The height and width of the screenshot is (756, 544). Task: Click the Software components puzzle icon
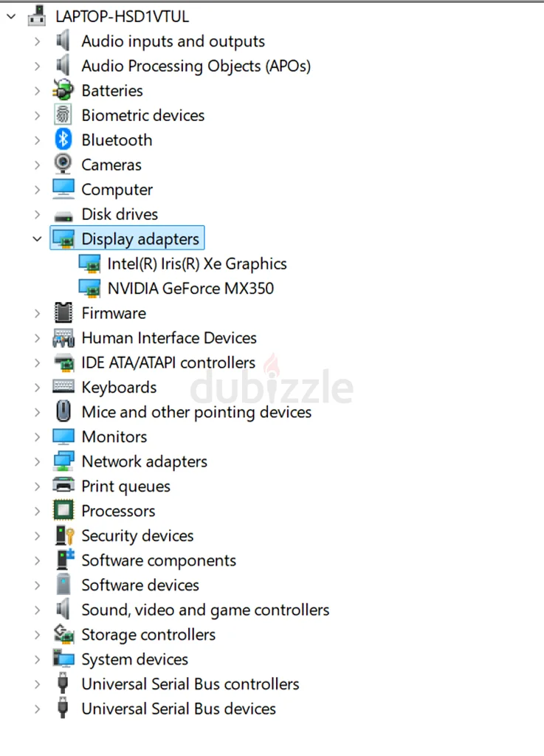click(64, 560)
